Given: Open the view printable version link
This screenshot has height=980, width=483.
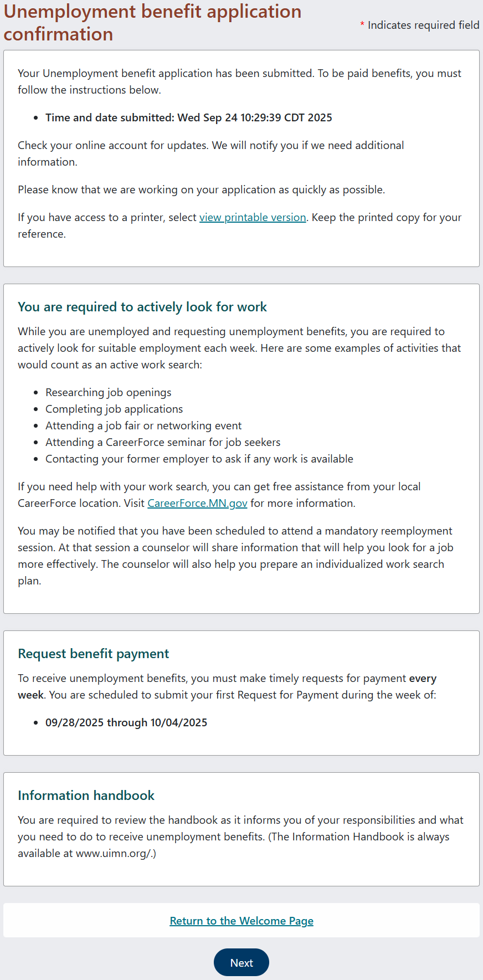Looking at the screenshot, I should pyautogui.click(x=252, y=217).
